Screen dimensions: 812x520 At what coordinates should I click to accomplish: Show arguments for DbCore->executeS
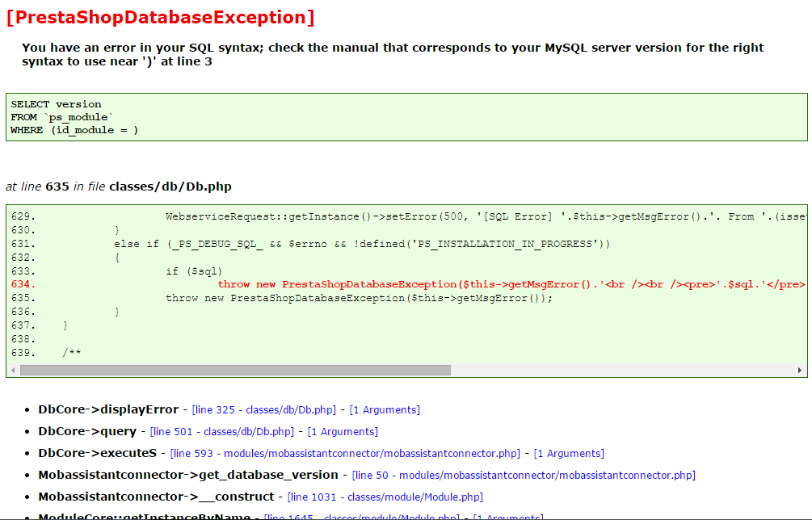tap(569, 453)
